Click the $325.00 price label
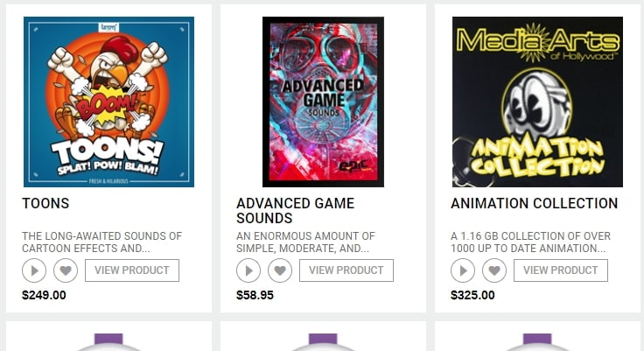This screenshot has width=644, height=351. [472, 295]
